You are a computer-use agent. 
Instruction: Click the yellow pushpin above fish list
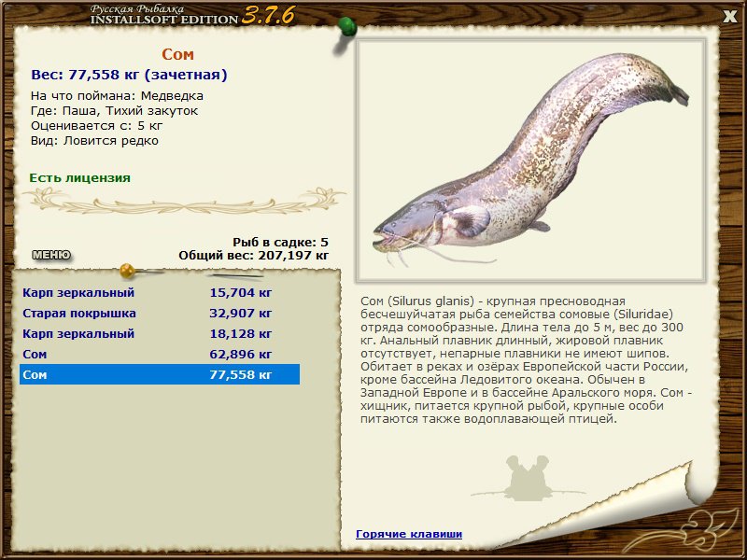pyautogui.click(x=127, y=271)
